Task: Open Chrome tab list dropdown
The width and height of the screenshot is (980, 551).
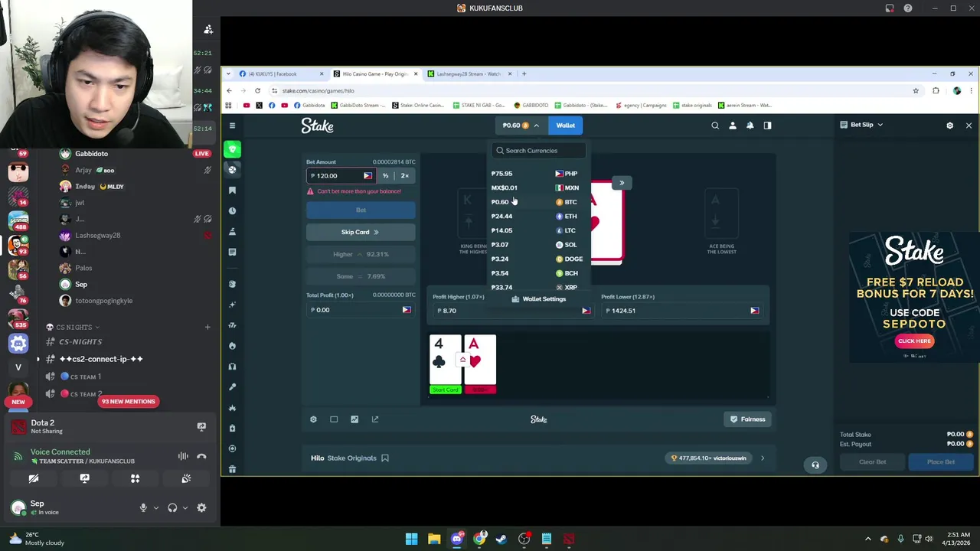Action: pyautogui.click(x=228, y=74)
